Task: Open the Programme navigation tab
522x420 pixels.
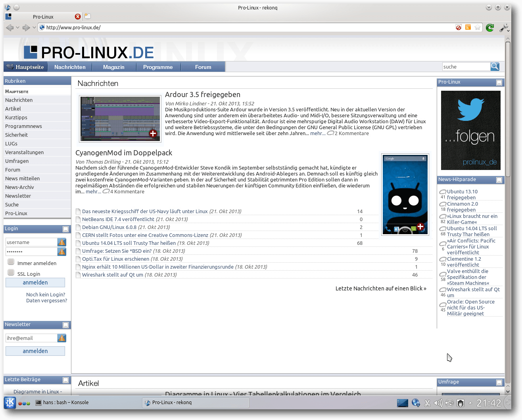Action: click(x=158, y=67)
